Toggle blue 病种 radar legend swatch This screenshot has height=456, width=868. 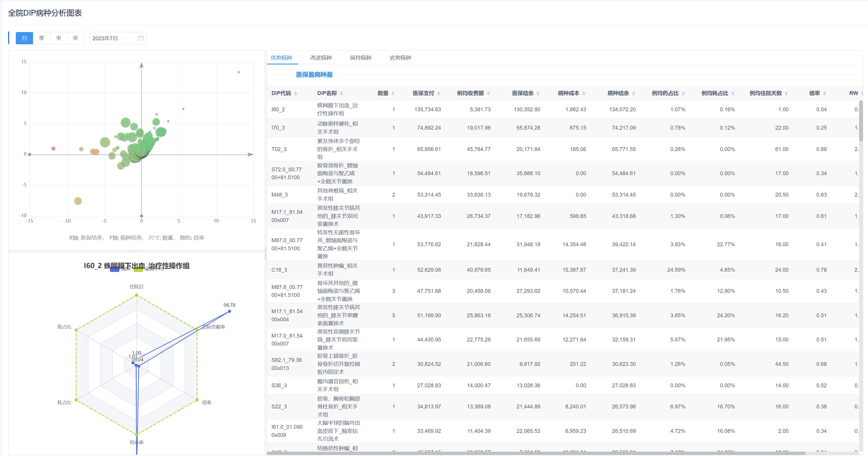(x=115, y=269)
